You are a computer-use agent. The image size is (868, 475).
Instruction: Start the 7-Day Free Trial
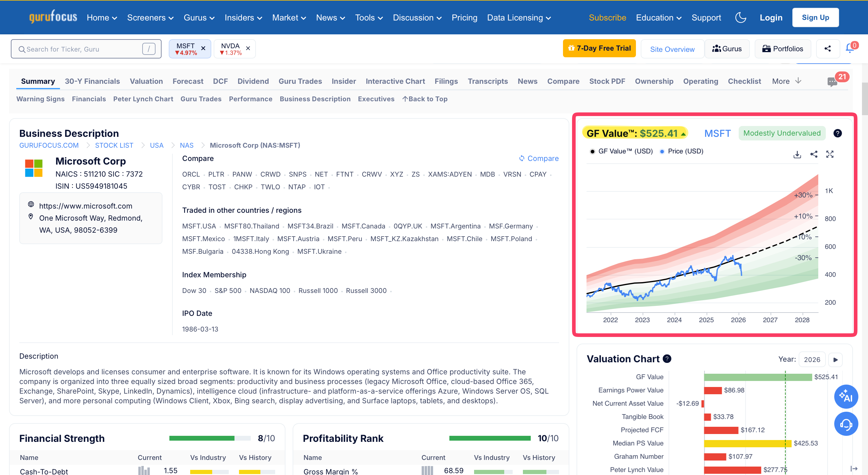coord(599,48)
